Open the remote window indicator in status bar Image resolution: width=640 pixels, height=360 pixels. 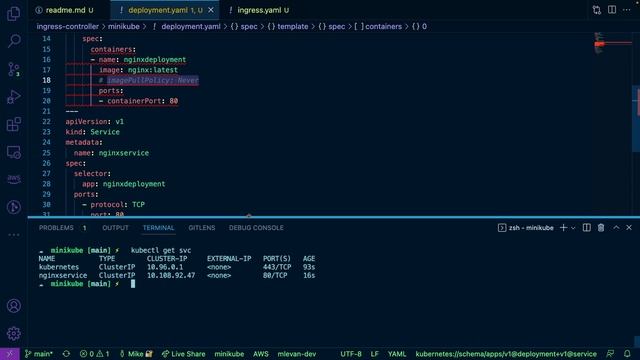coord(9,354)
